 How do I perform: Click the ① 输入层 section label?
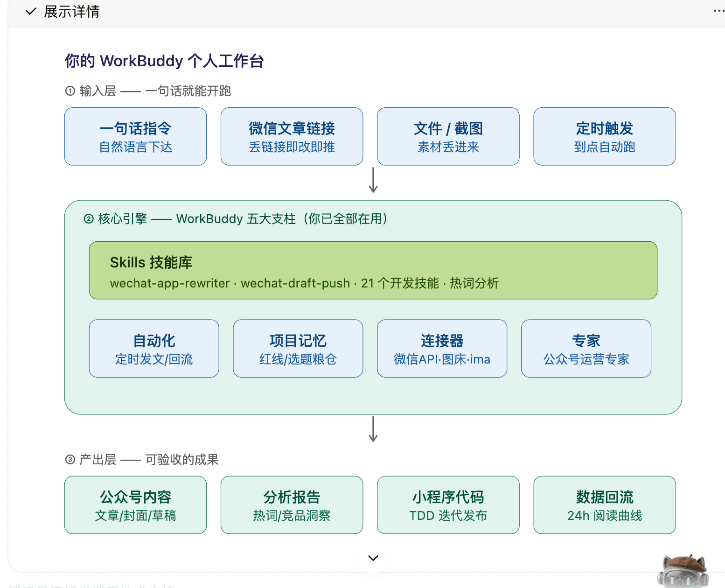pos(148,91)
